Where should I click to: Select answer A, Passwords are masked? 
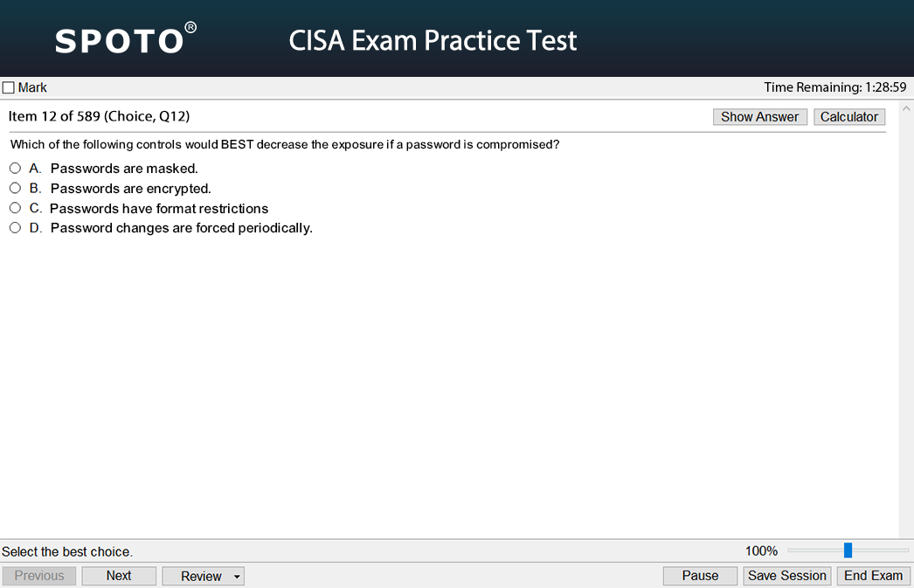pyautogui.click(x=15, y=169)
